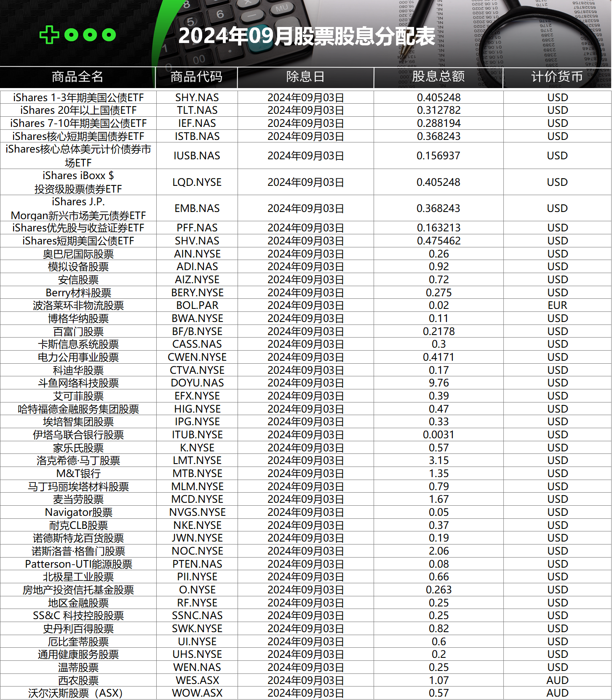This screenshot has height=700, width=612.
Task: Select the WOW.ASX code cell
Action: 197,693
